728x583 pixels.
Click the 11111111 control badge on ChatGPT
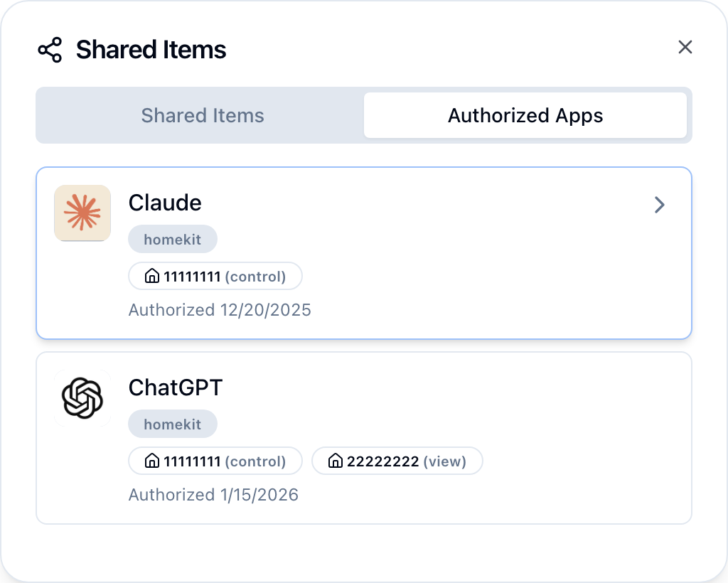point(215,461)
